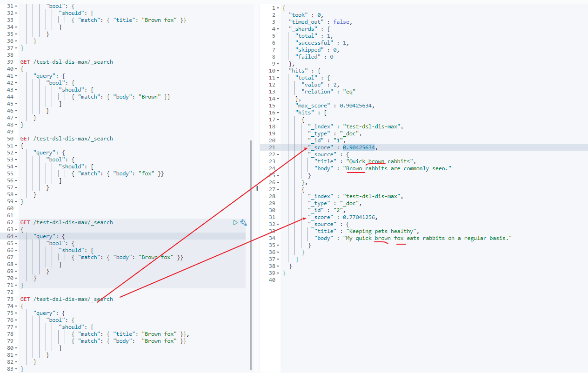Click the pane resizer between editor and response
The height and width of the screenshot is (373, 588).
[x=256, y=188]
